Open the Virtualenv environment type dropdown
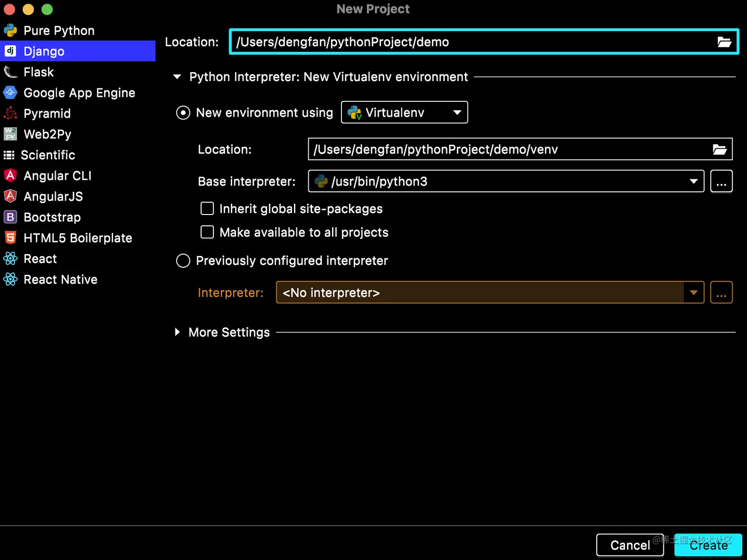 tap(404, 113)
